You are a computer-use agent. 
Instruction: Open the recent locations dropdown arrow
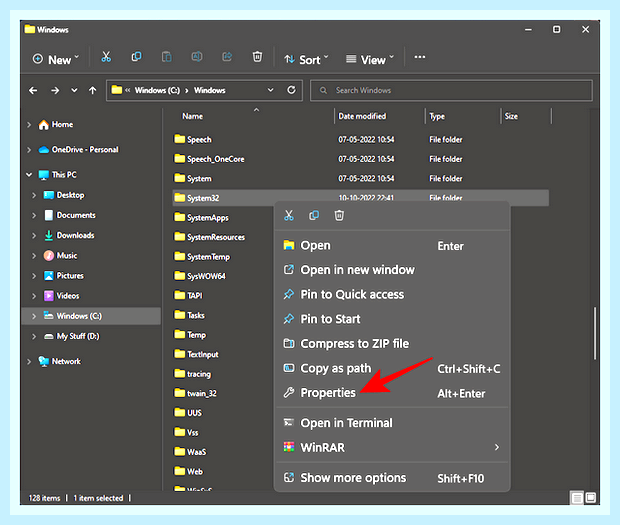tap(74, 91)
